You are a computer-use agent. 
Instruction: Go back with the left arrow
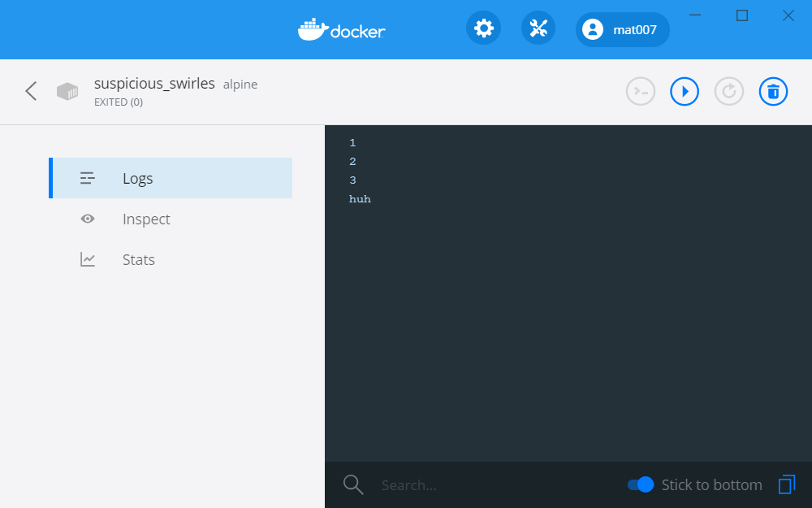pos(31,91)
